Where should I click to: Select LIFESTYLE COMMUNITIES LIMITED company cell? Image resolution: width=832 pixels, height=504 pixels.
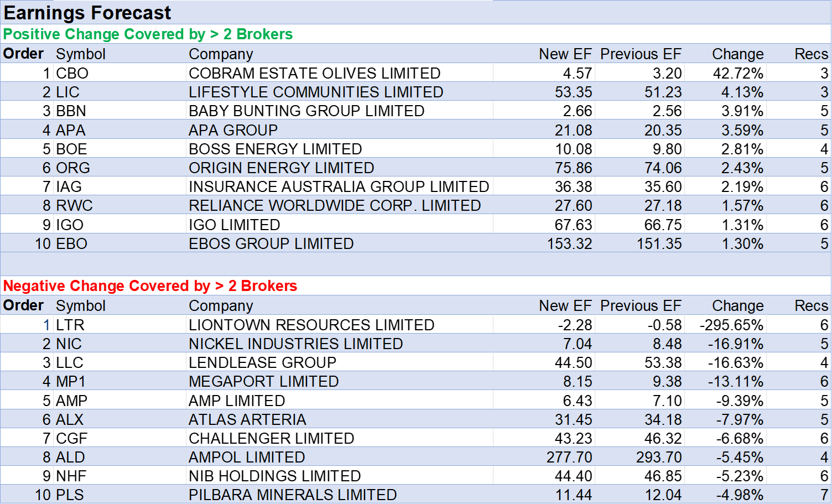(316, 92)
